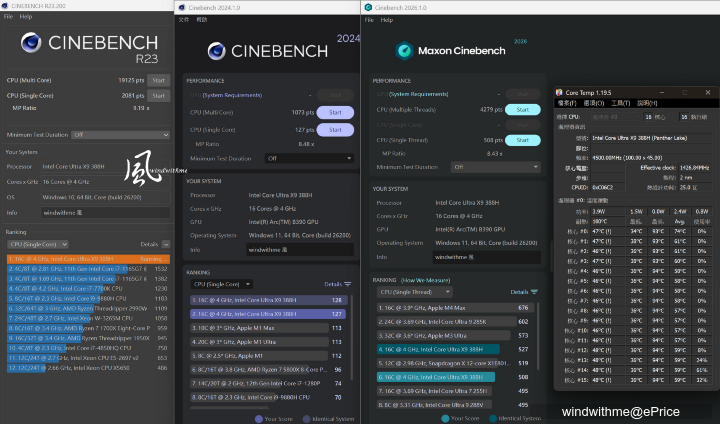
Task: Start the CPU (Multi Core) test in R23
Action: coord(158,80)
